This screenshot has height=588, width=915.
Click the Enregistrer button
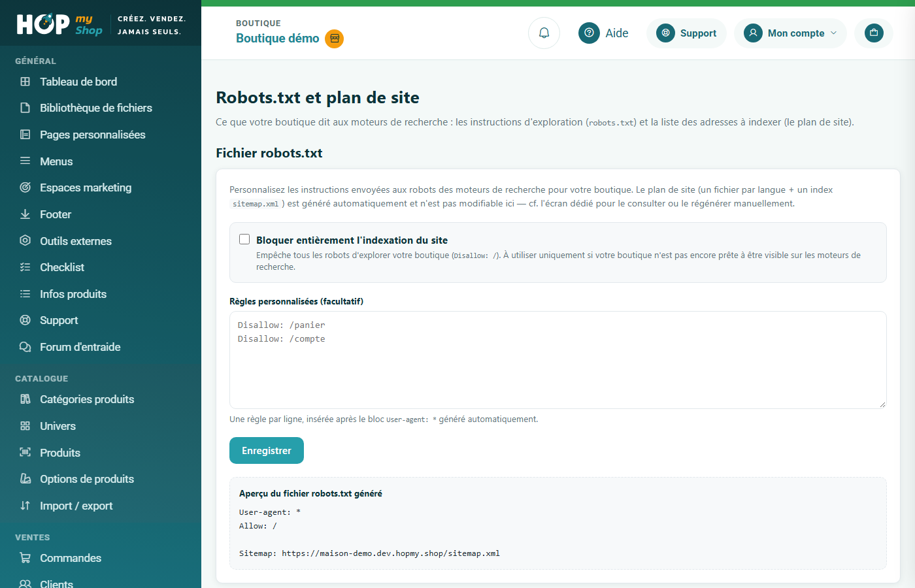(267, 451)
